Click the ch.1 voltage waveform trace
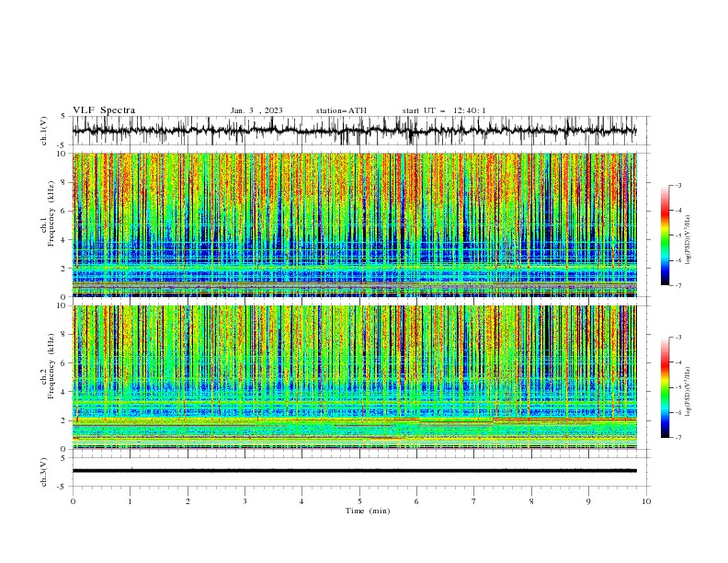 point(355,131)
